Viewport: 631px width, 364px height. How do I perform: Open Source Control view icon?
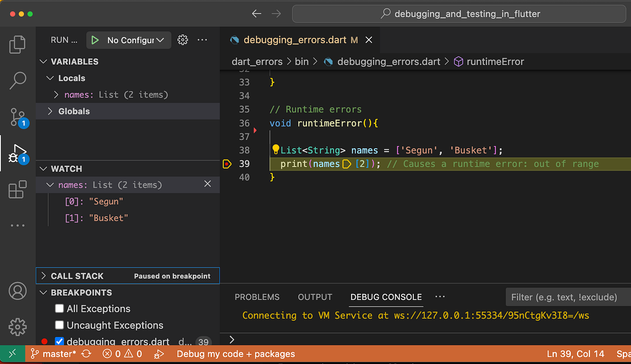pos(18,117)
